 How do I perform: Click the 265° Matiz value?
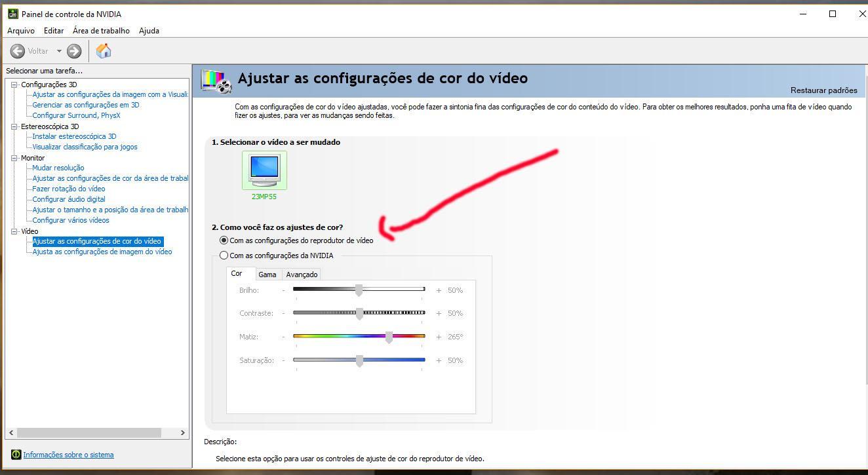pos(455,337)
